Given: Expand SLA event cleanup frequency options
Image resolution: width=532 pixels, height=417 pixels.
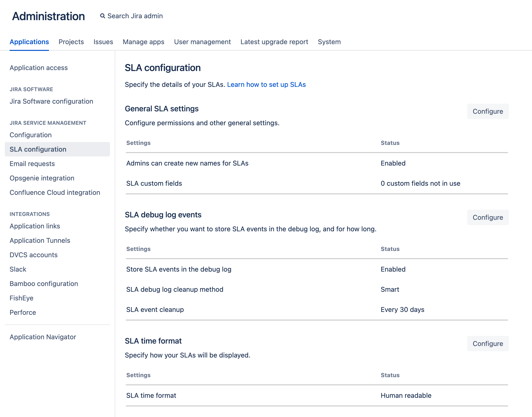Looking at the screenshot, I should [402, 310].
